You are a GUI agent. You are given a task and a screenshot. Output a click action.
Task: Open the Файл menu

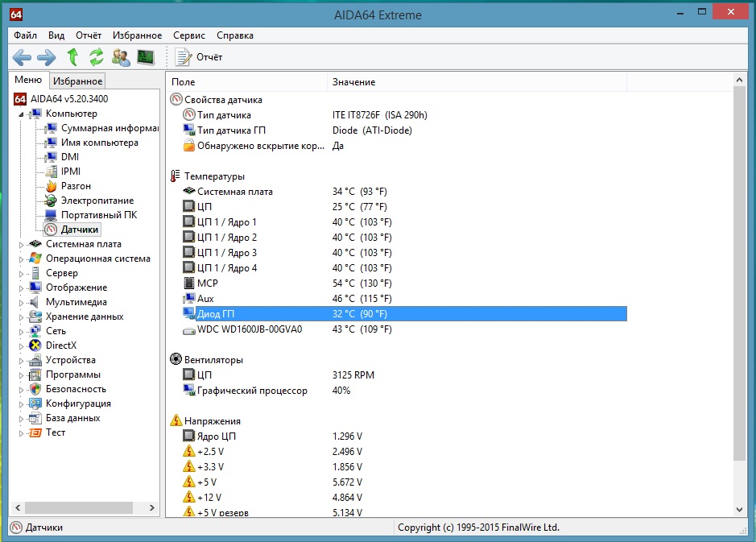click(25, 35)
